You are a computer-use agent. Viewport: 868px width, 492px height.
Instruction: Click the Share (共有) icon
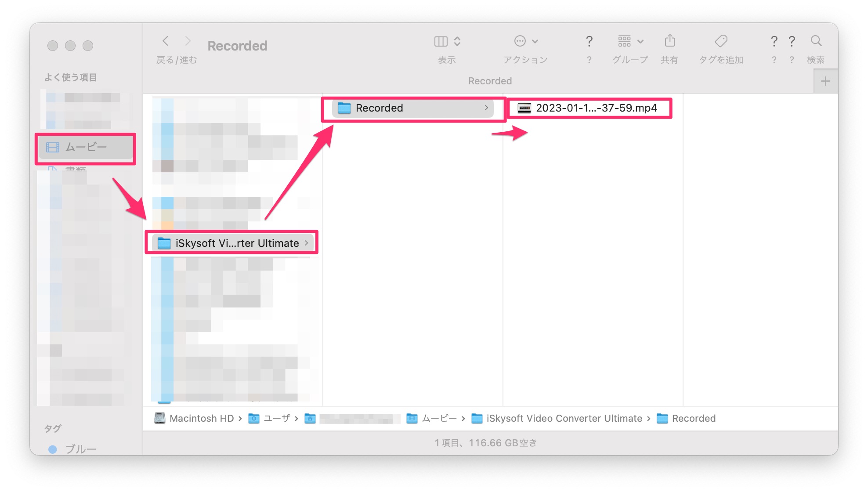[x=669, y=41]
